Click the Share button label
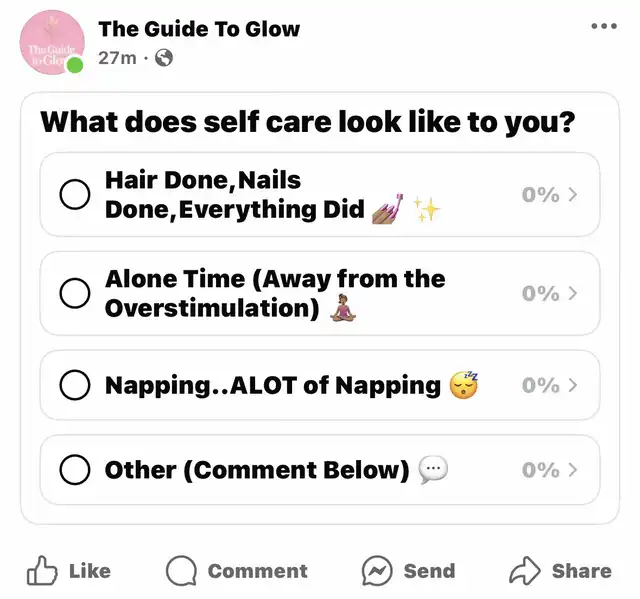 [582, 571]
